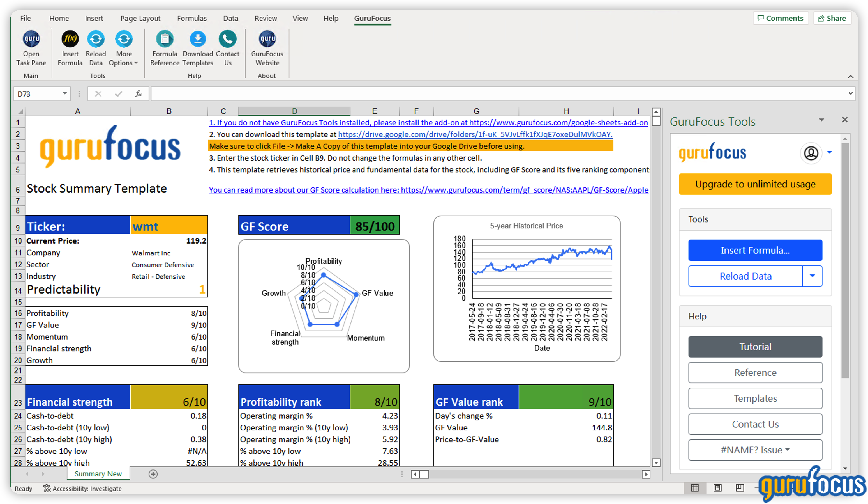Click the blue Insert Formula... button

coord(755,250)
